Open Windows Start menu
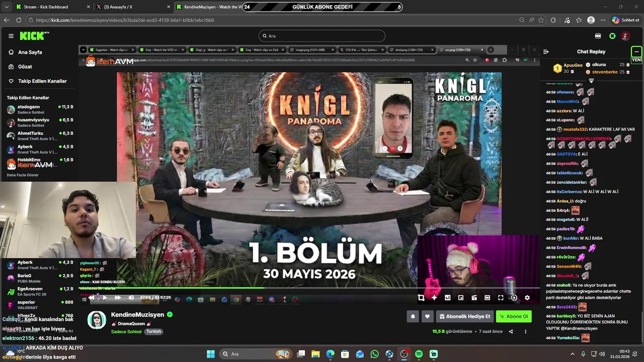The width and height of the screenshot is (644, 362). click(211, 354)
